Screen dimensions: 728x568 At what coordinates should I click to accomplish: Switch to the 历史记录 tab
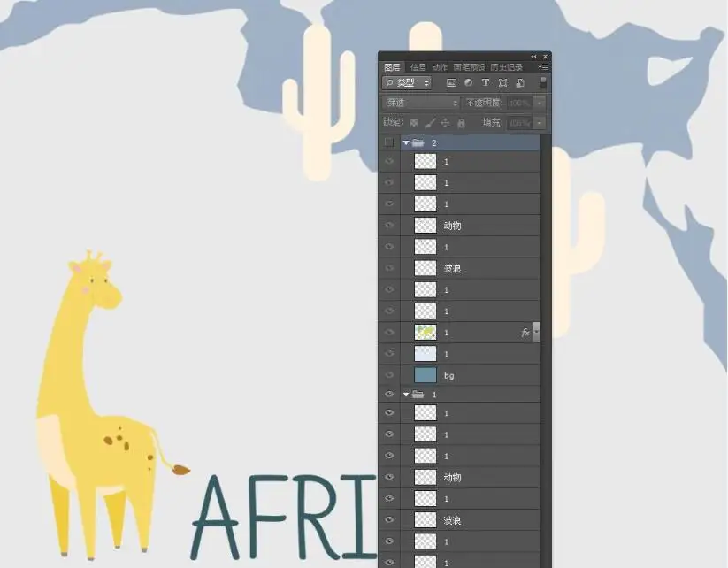507,67
